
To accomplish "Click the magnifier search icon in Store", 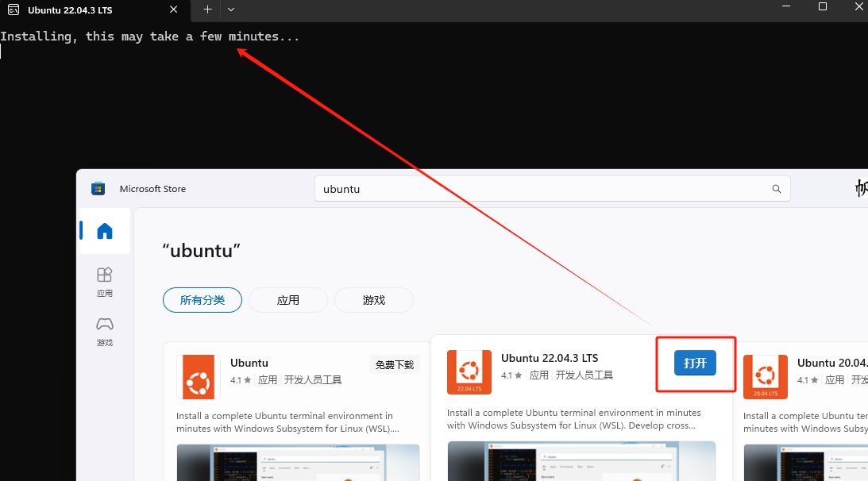I will click(776, 189).
